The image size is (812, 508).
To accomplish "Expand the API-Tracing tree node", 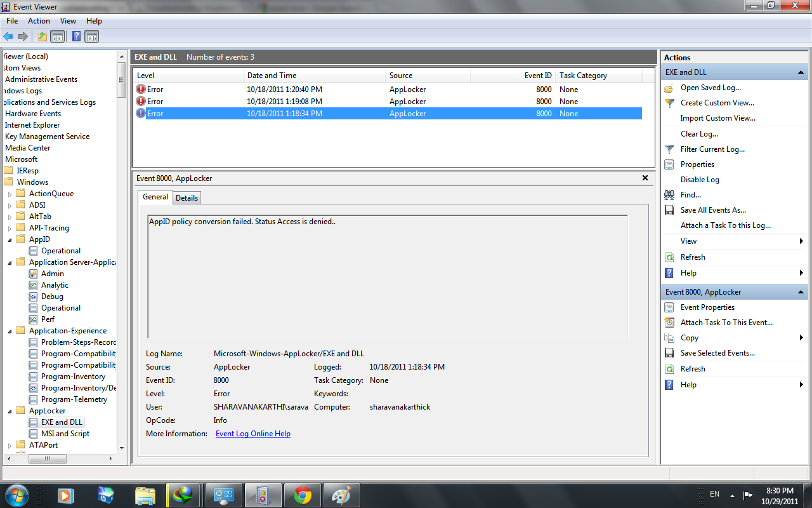I will 10,228.
